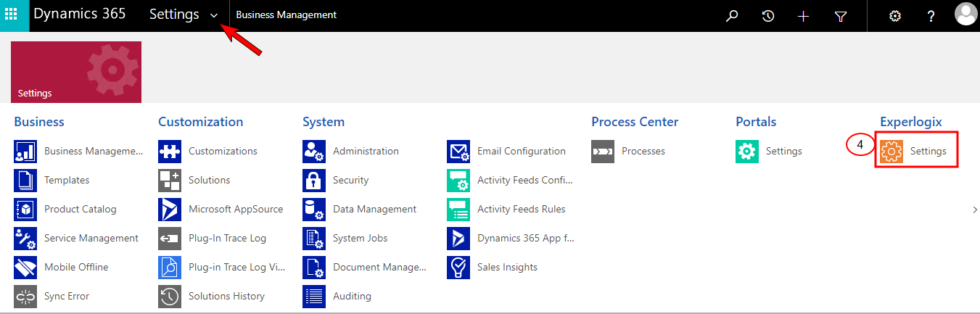Expand the Settings dropdown chevron in header
Image resolution: width=980 pixels, height=314 pixels.
pyautogui.click(x=214, y=16)
